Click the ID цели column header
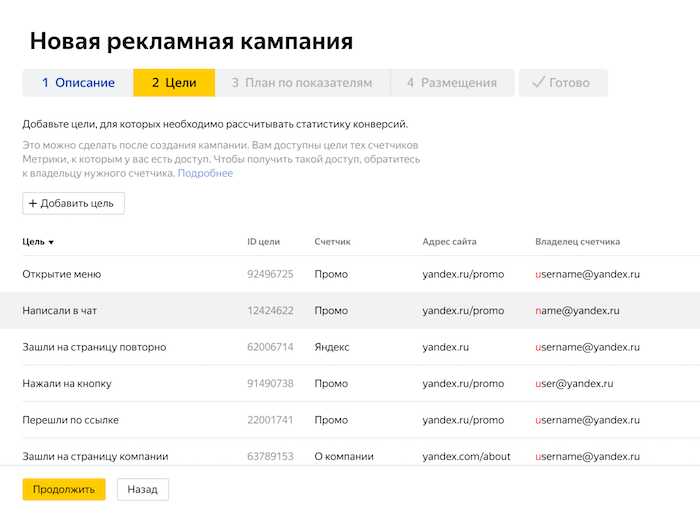This screenshot has width=700, height=521. coord(264,242)
